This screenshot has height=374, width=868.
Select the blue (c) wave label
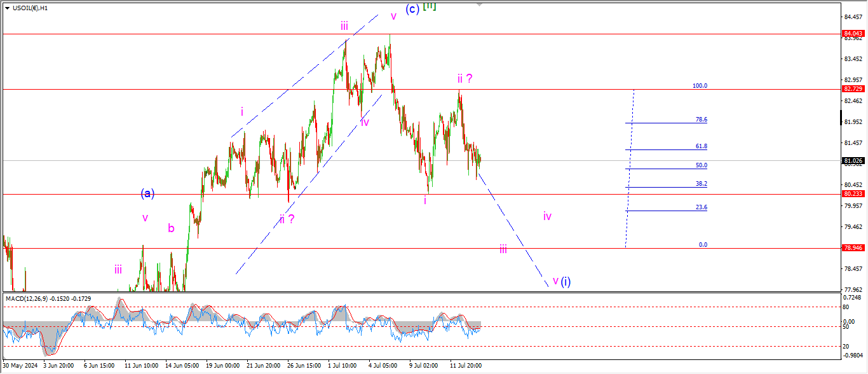point(412,9)
